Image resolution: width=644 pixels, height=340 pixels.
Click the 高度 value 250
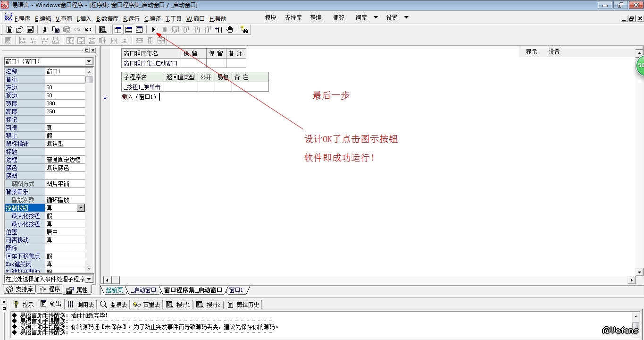click(65, 111)
